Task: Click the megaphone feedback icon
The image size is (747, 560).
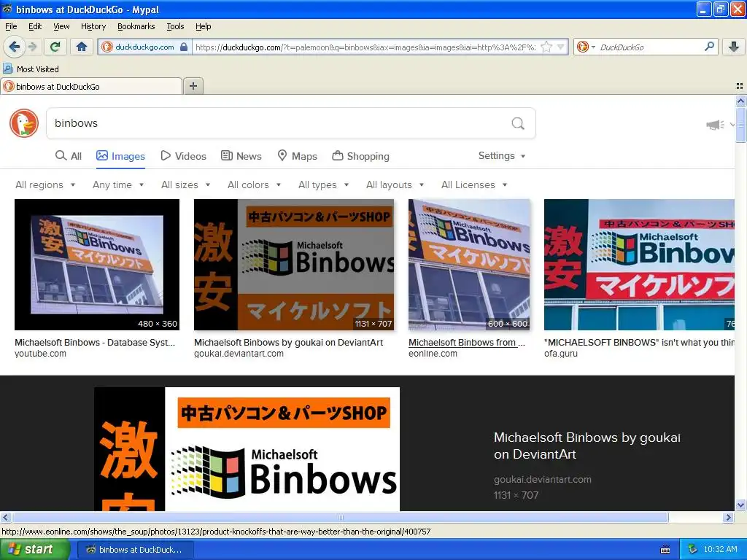Action: point(715,125)
